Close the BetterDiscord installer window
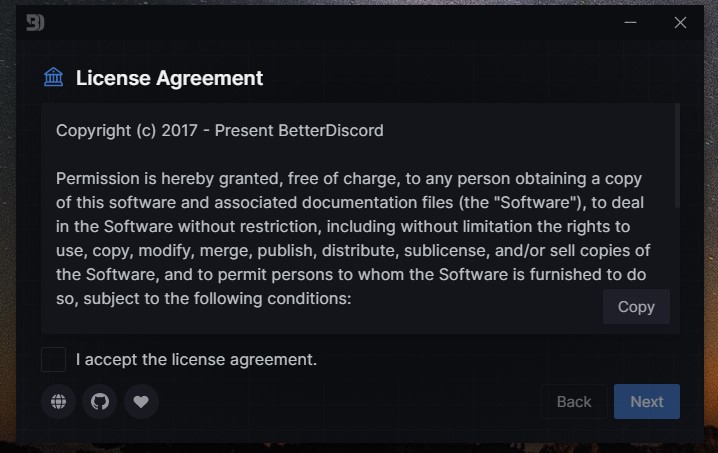 click(x=680, y=22)
